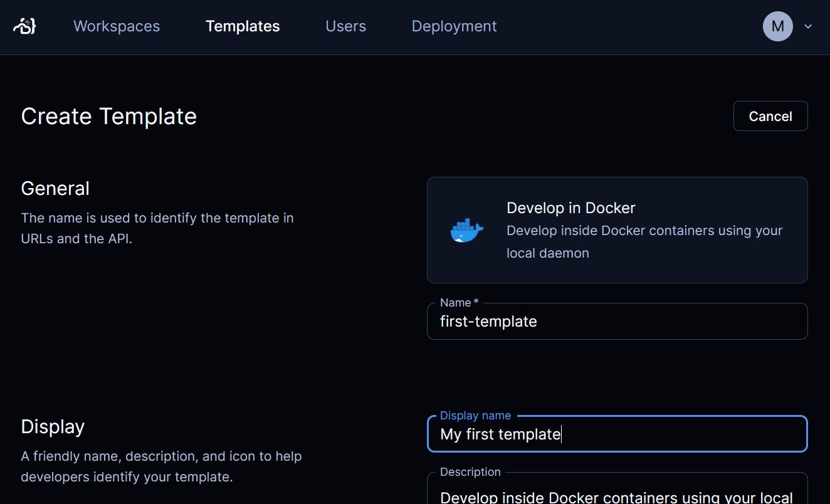Open the user avatar M menu
The width and height of the screenshot is (830, 504).
click(777, 26)
